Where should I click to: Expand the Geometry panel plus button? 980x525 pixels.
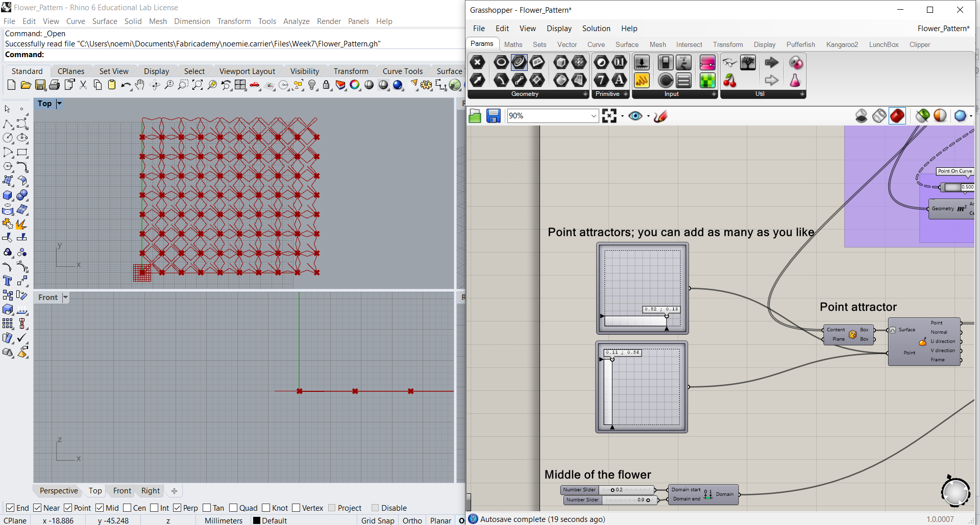click(585, 94)
